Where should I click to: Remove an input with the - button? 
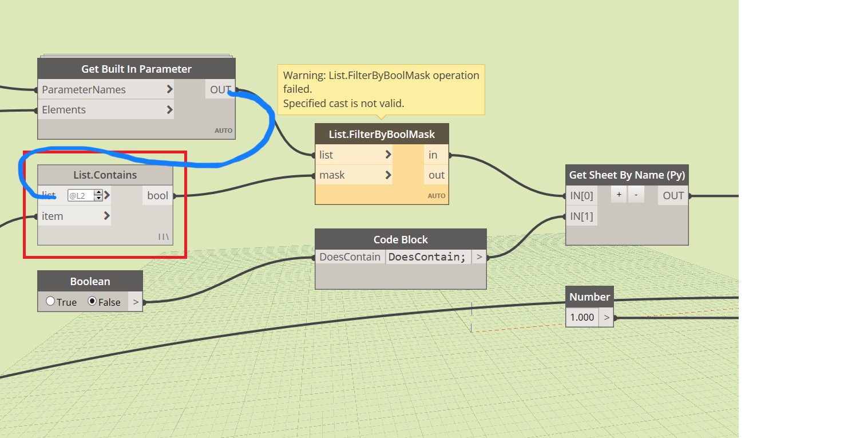(636, 195)
